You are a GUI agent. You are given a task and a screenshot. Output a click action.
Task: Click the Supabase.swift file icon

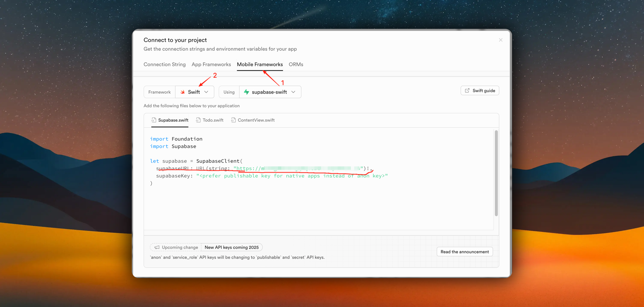[154, 120]
